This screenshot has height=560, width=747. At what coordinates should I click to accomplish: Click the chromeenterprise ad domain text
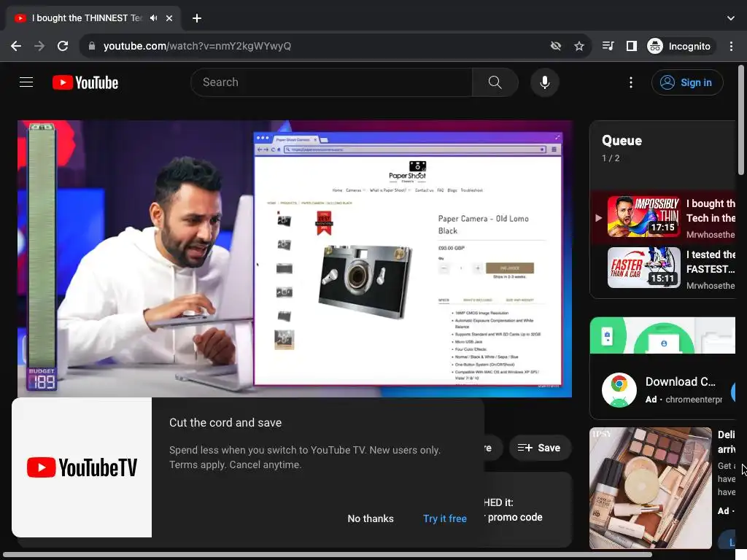[x=694, y=400]
